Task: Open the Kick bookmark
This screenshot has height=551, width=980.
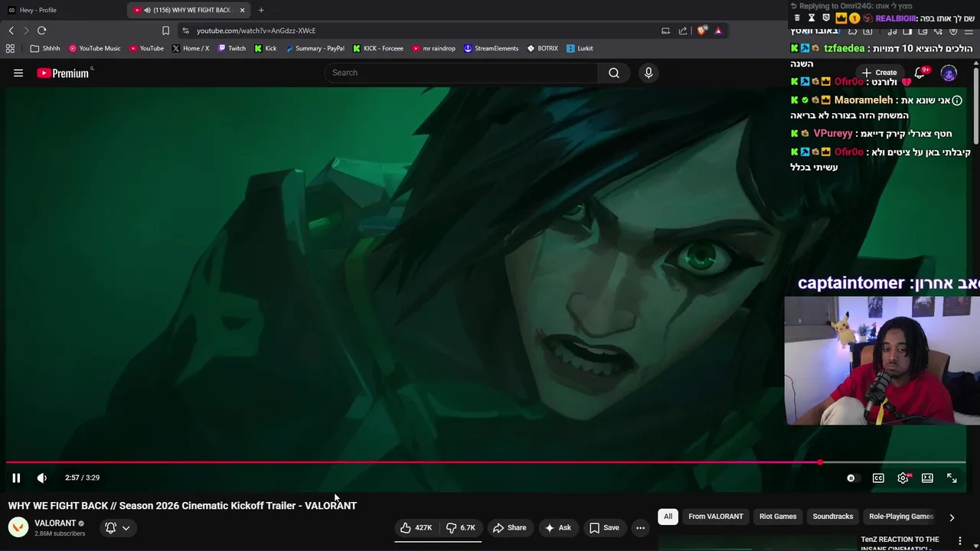Action: coord(266,48)
